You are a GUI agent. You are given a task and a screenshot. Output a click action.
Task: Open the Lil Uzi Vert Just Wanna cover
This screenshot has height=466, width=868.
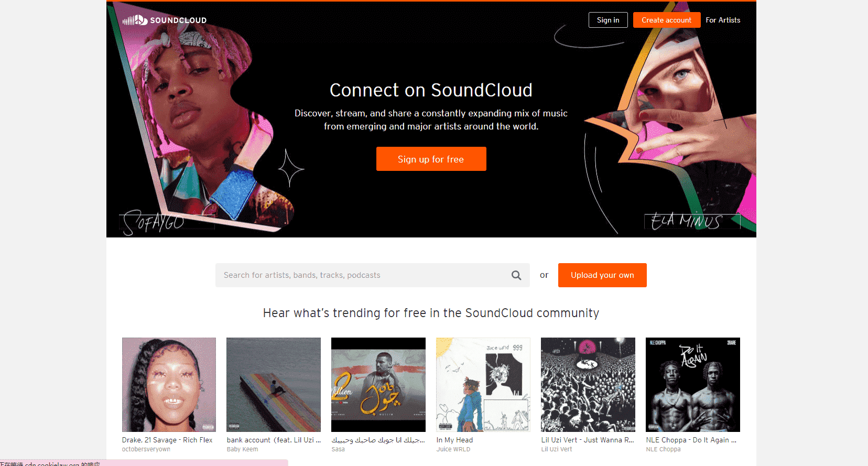click(588, 385)
